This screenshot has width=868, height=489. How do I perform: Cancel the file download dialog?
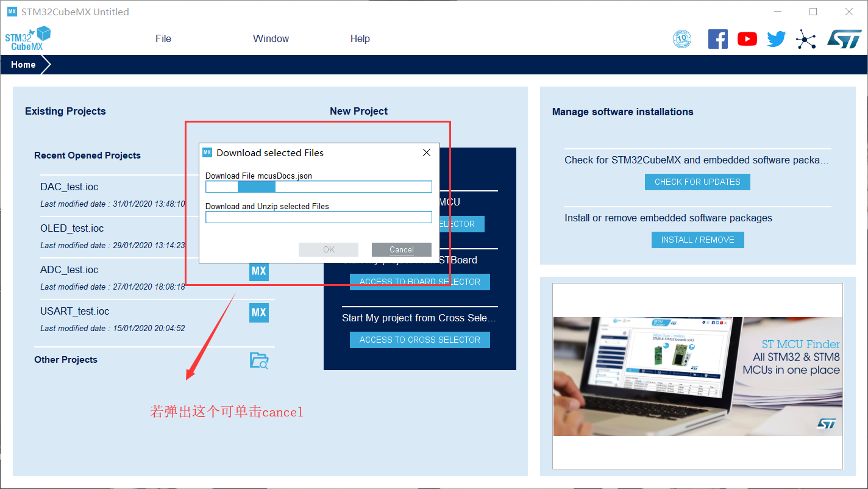click(402, 249)
